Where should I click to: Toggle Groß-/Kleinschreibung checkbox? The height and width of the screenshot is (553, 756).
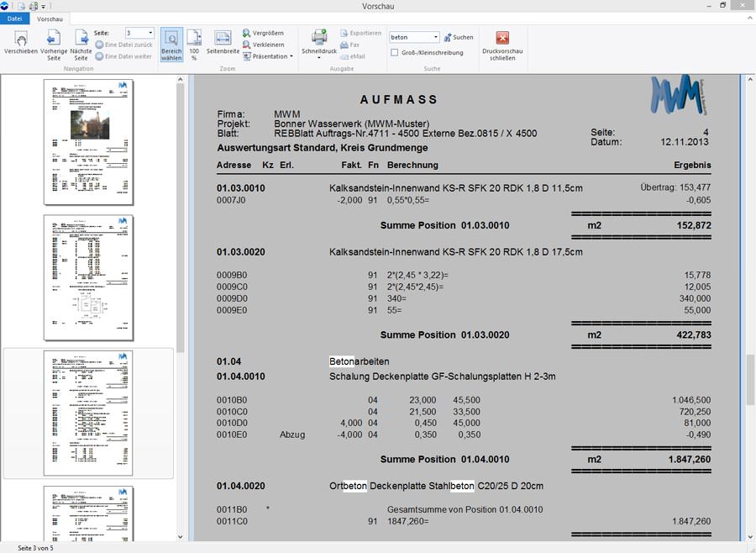pos(395,53)
